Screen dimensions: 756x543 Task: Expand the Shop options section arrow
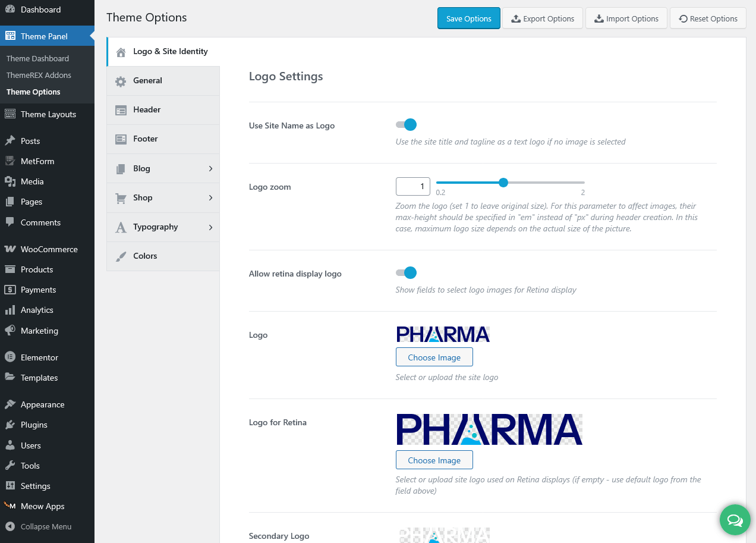(210, 198)
